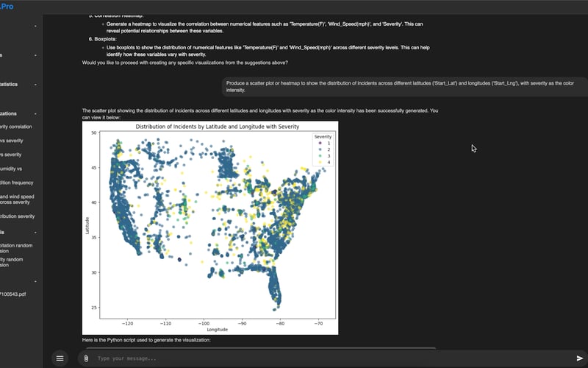The image size is (588, 368).
Task: Click the 'tatistics' sidebar section heading
Action: click(9, 85)
